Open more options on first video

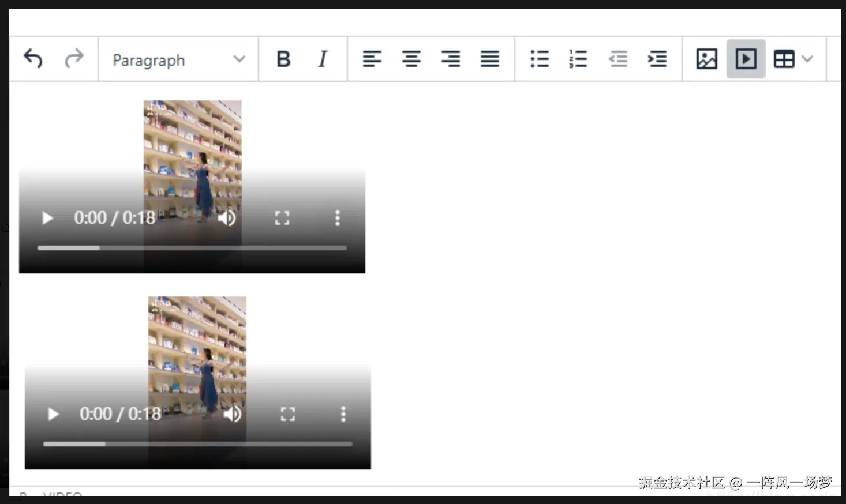pos(338,218)
